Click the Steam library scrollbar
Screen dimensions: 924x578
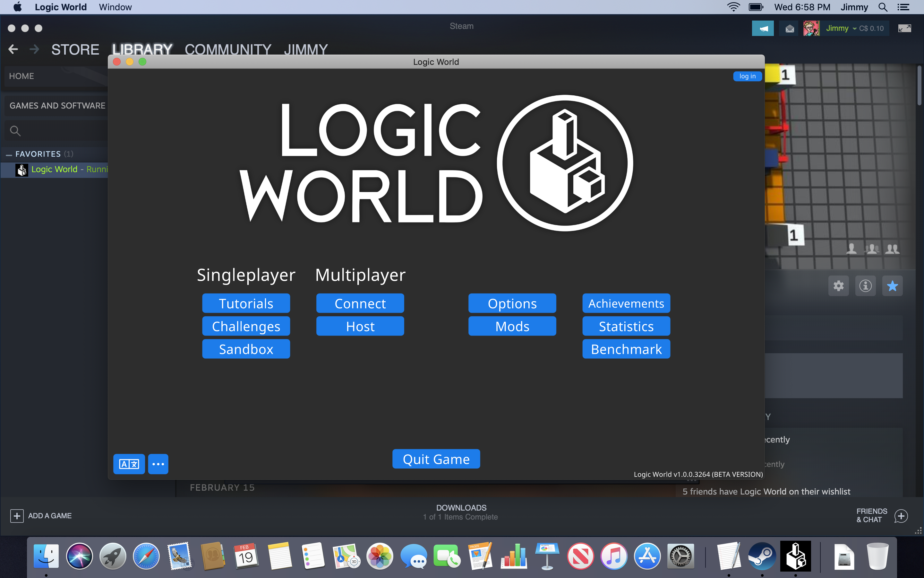(920, 86)
